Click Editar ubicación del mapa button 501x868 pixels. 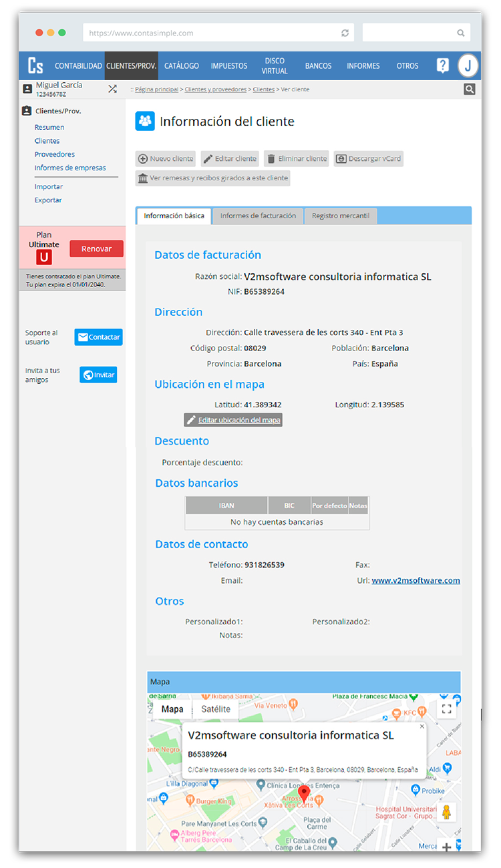(x=233, y=420)
